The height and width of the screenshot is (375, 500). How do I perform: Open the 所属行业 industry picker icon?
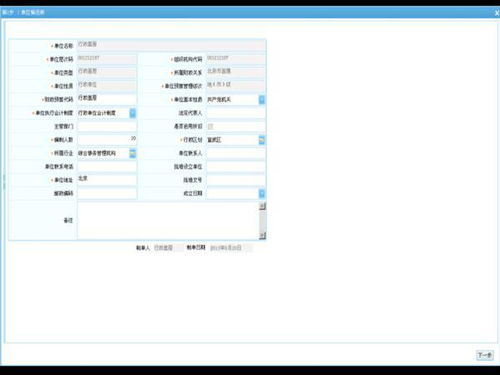point(133,153)
